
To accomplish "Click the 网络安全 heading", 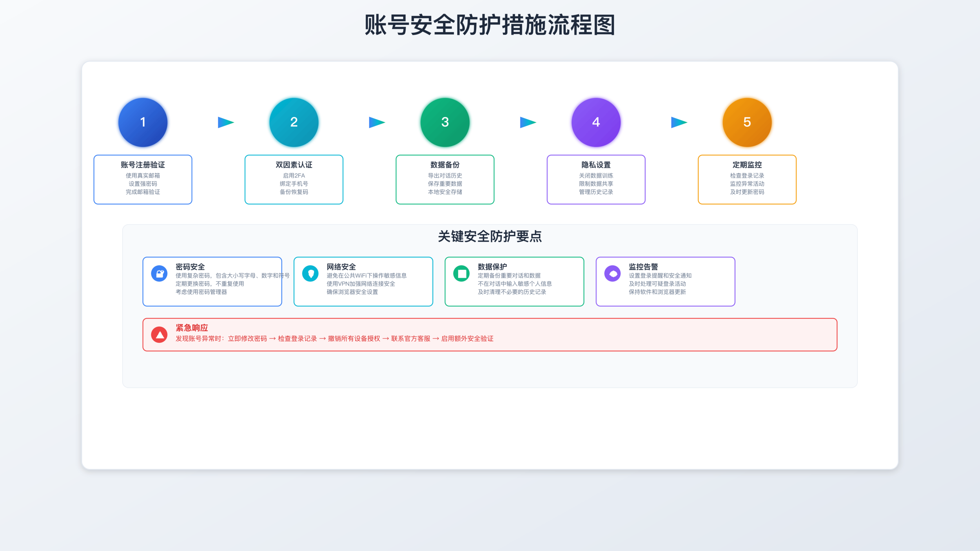I will 341,267.
